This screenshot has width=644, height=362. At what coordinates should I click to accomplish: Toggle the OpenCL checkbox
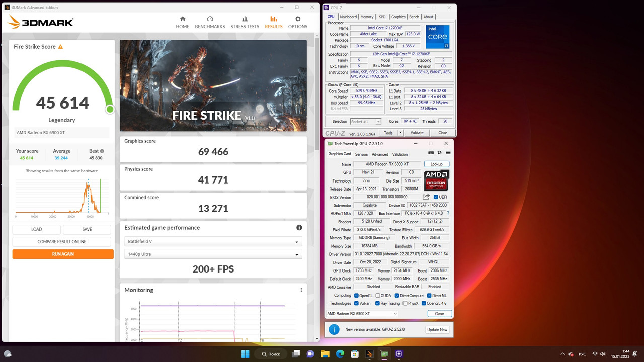point(356,296)
